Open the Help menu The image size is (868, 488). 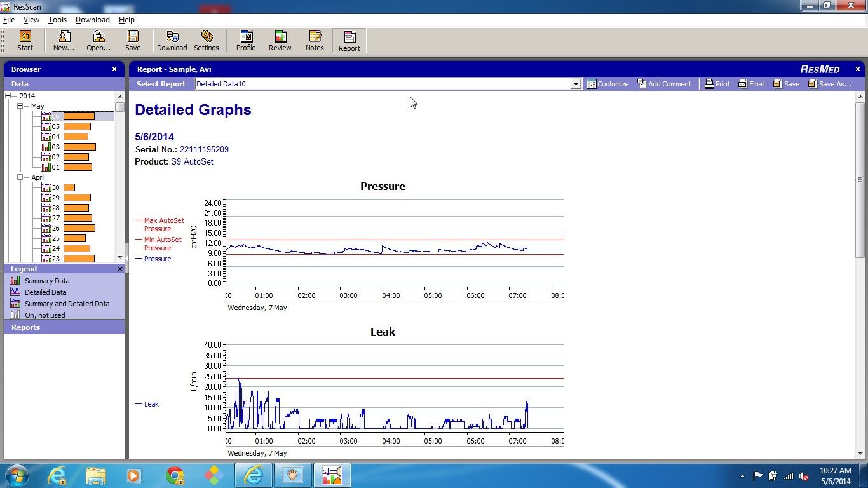(126, 20)
